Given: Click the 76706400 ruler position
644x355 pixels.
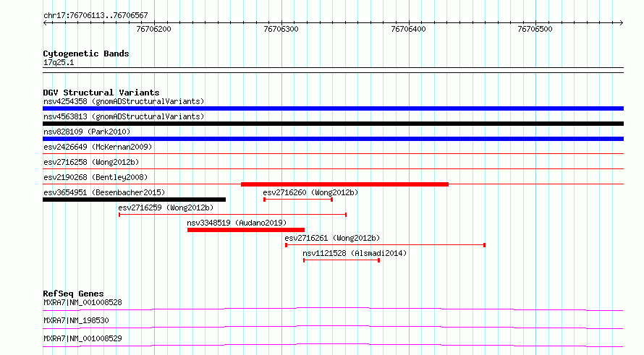Looking at the screenshot, I should (x=408, y=29).
